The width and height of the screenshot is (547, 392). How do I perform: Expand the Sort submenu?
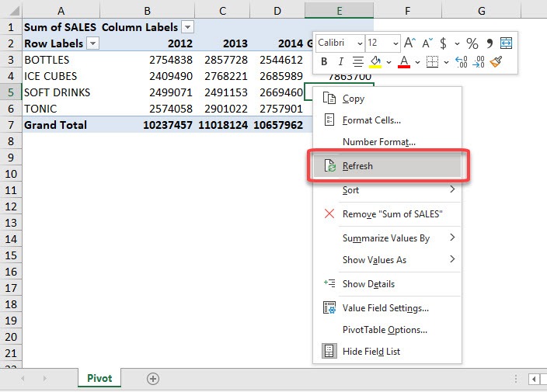[387, 190]
